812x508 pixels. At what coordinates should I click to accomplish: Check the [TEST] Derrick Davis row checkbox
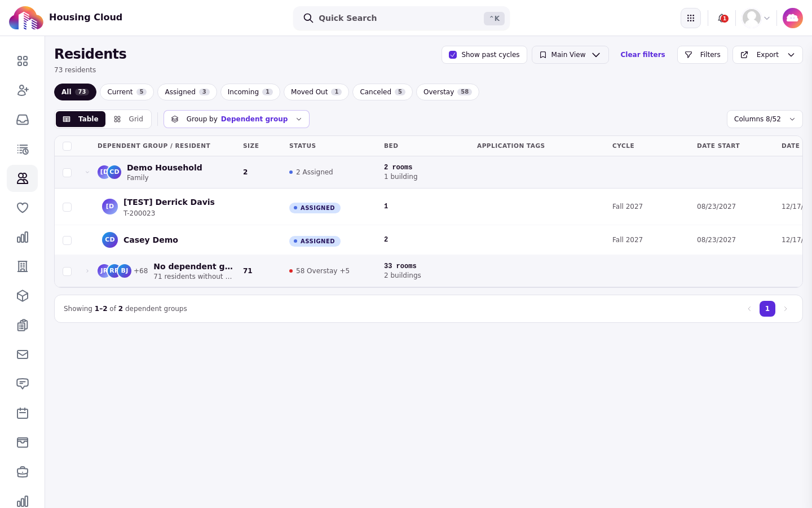click(x=67, y=207)
